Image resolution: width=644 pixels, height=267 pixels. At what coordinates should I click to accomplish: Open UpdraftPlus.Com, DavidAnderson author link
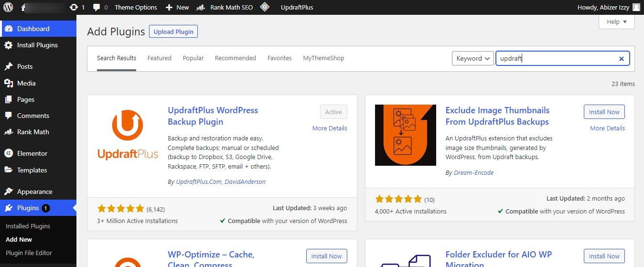221,182
